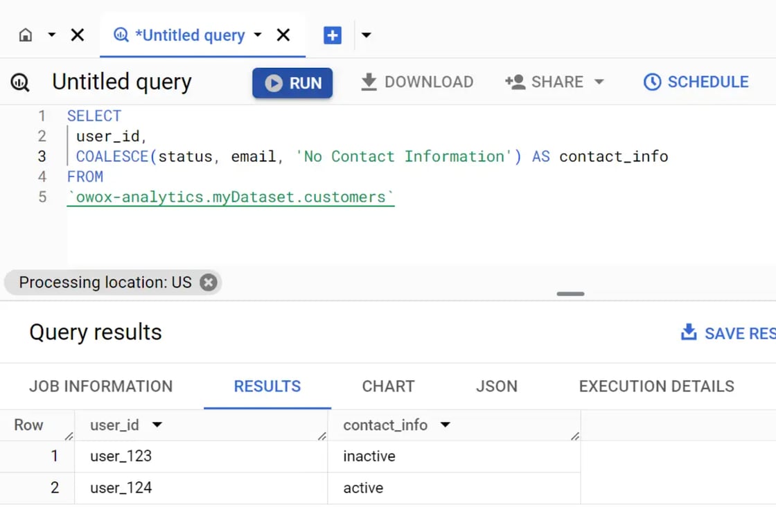Open the user_id column dropdown menu

pos(157,425)
